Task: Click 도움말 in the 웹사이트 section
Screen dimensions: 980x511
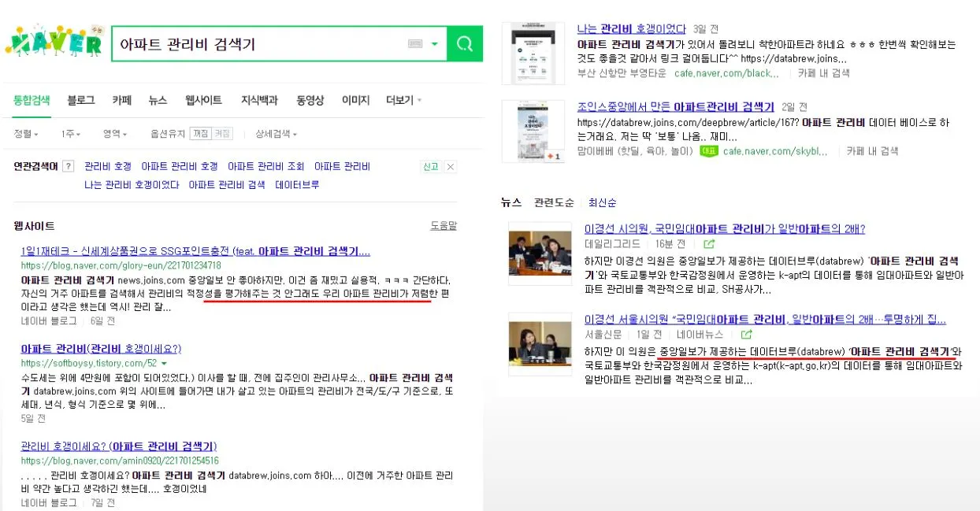Action: 444,226
